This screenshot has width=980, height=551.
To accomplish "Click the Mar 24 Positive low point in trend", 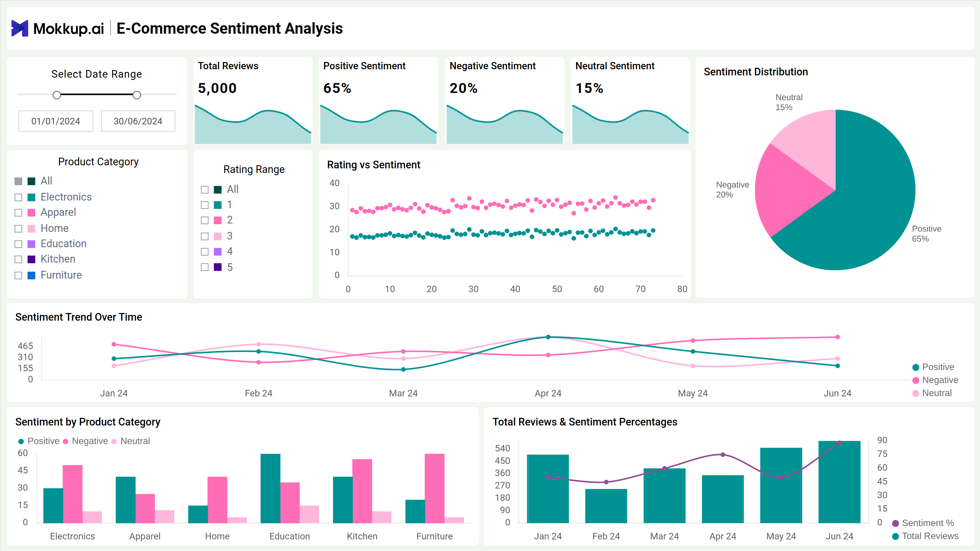I will pyautogui.click(x=403, y=369).
